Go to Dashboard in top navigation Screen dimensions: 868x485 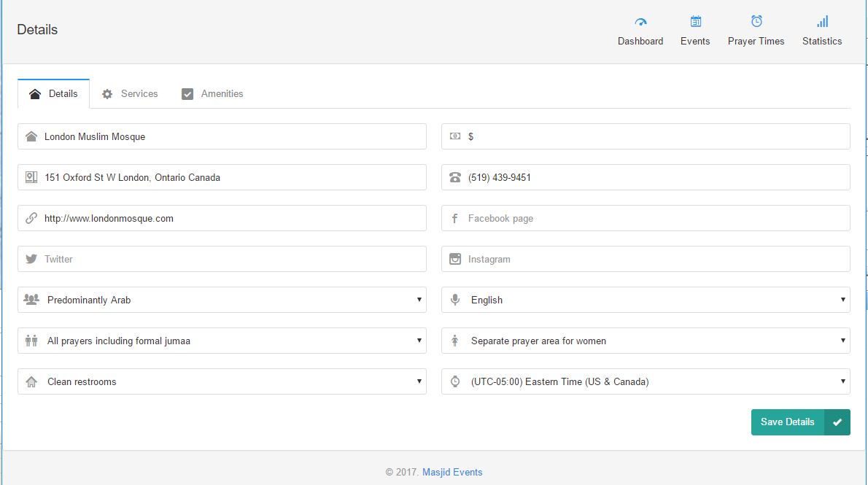pyautogui.click(x=640, y=31)
